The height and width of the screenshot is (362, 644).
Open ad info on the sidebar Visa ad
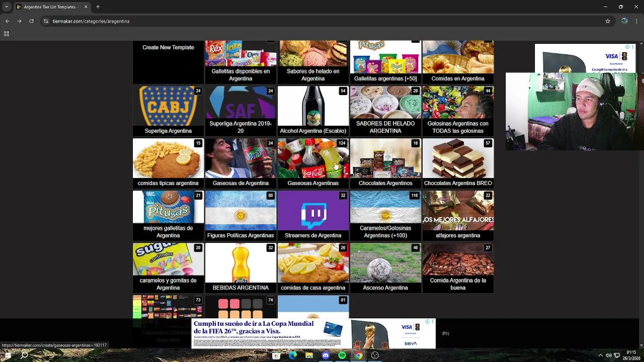[x=627, y=47]
